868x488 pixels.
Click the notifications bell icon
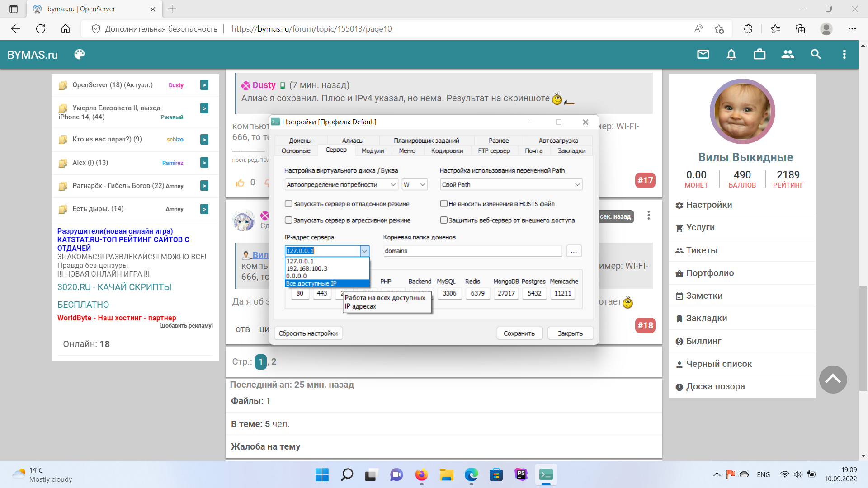point(731,55)
